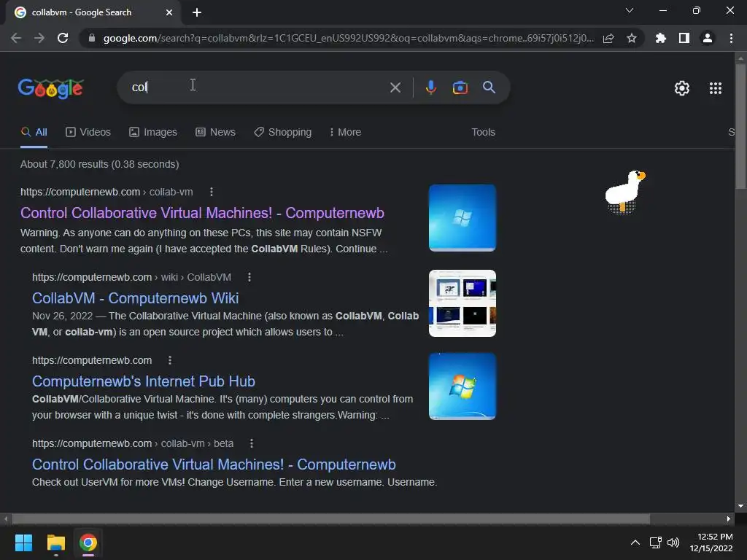Click the URL in the address bar
Screen dimensions: 747x560
point(349,38)
